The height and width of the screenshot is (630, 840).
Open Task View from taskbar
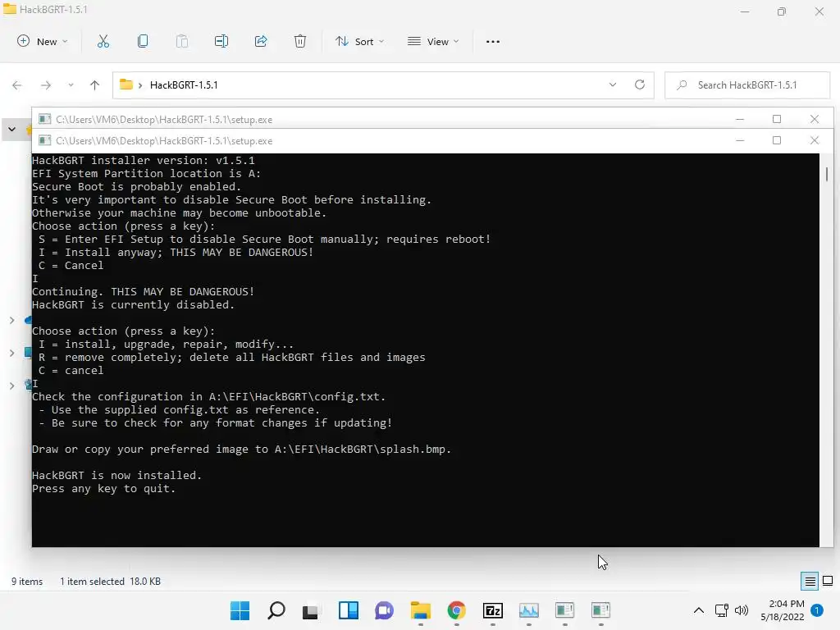[311, 610]
